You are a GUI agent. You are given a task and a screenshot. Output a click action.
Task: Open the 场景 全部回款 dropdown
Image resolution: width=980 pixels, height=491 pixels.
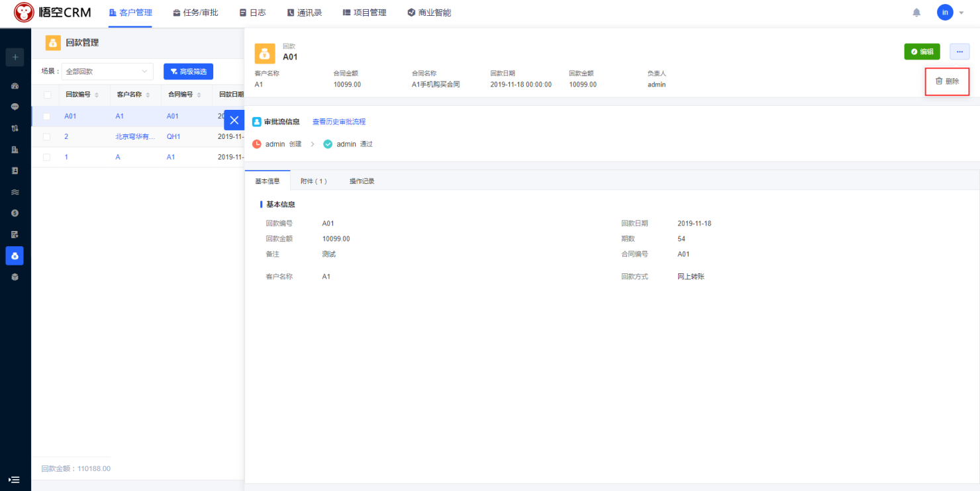coord(107,71)
